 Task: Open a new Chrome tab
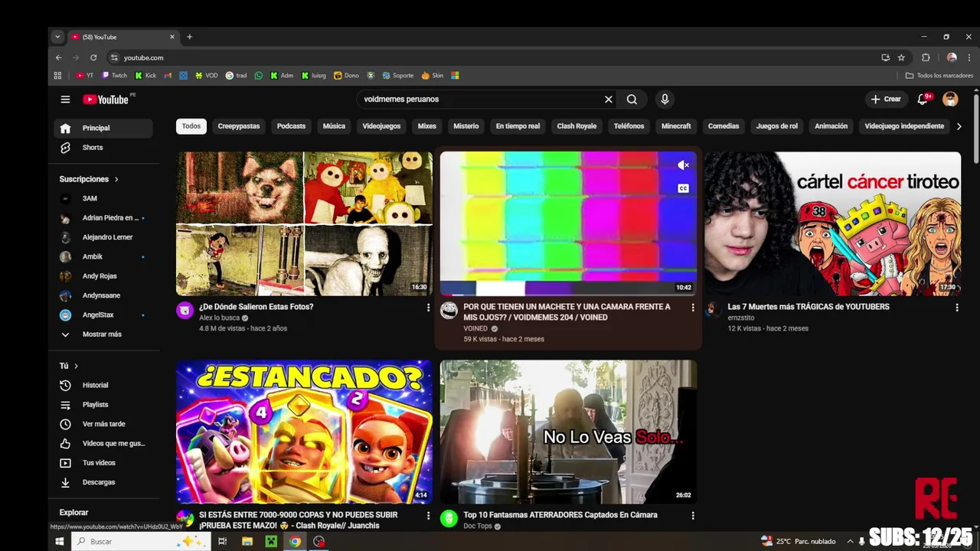pyautogui.click(x=189, y=37)
